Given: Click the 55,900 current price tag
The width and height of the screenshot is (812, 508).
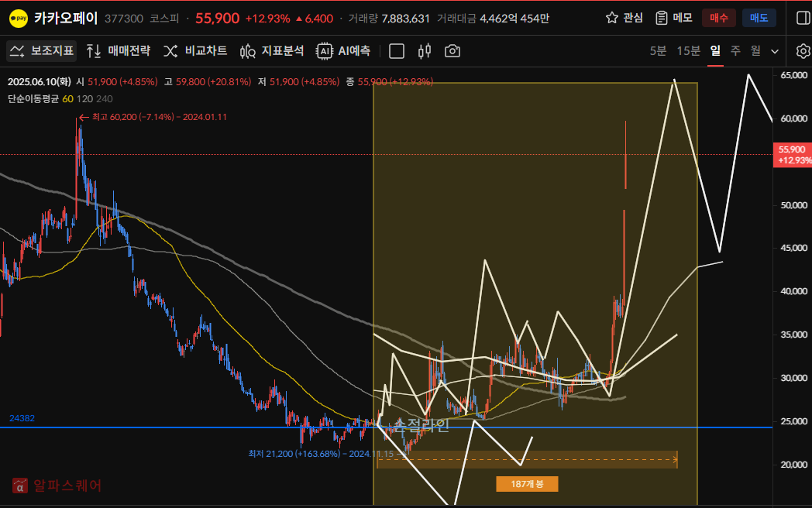Looking at the screenshot, I should (793, 155).
